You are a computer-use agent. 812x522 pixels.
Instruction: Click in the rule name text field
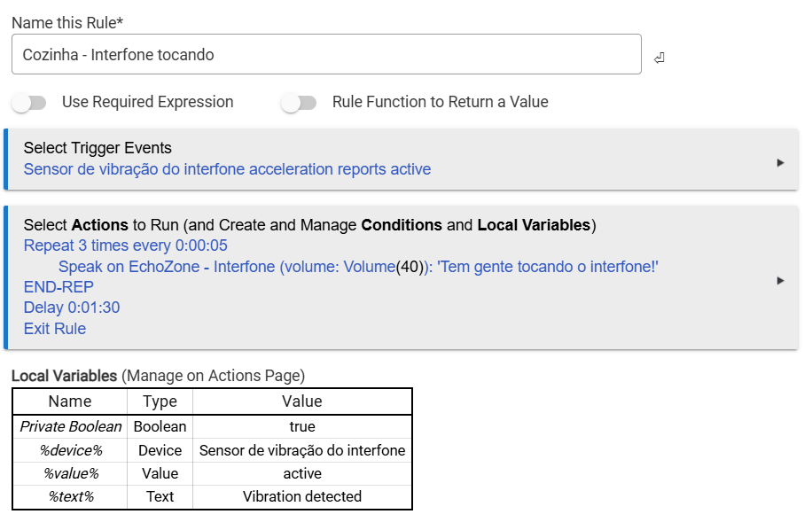click(x=325, y=54)
